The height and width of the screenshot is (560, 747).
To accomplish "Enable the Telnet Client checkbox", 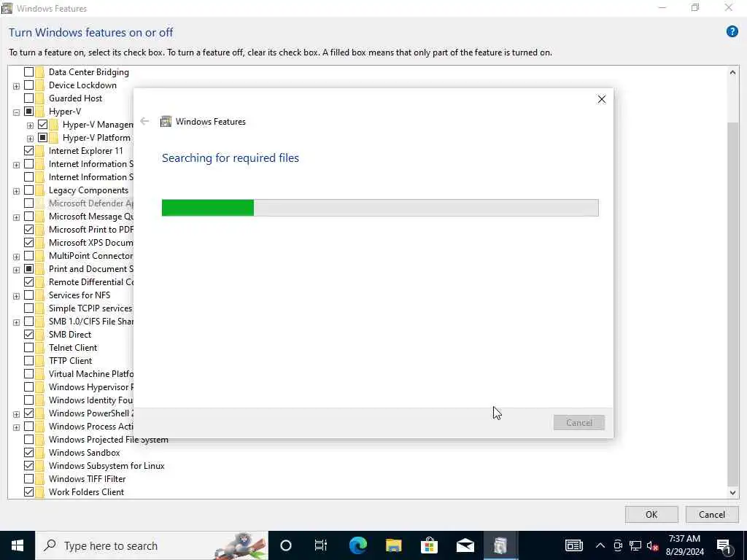I will pyautogui.click(x=28, y=348).
